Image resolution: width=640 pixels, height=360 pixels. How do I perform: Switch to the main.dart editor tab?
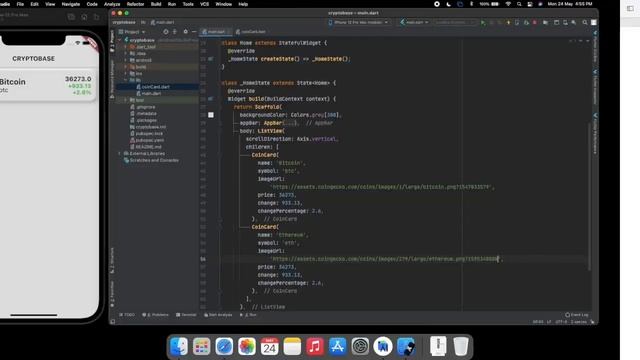coord(216,31)
